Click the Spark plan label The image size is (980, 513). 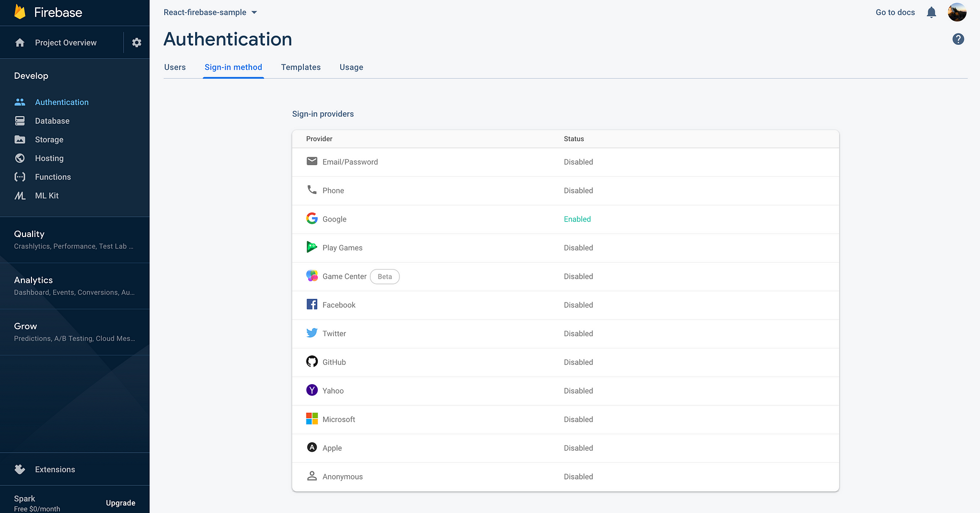pyautogui.click(x=25, y=499)
